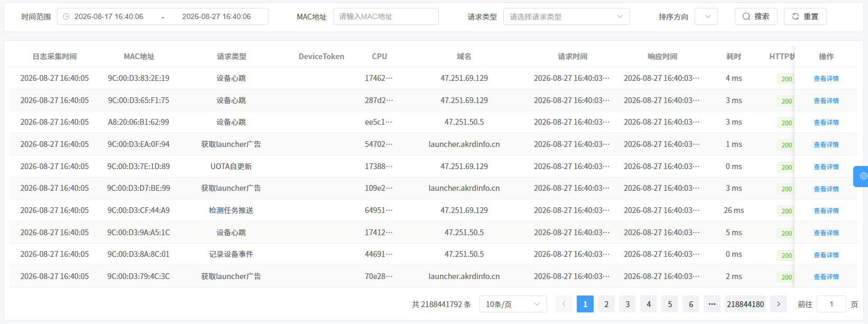Go to next page arrow

click(x=779, y=304)
